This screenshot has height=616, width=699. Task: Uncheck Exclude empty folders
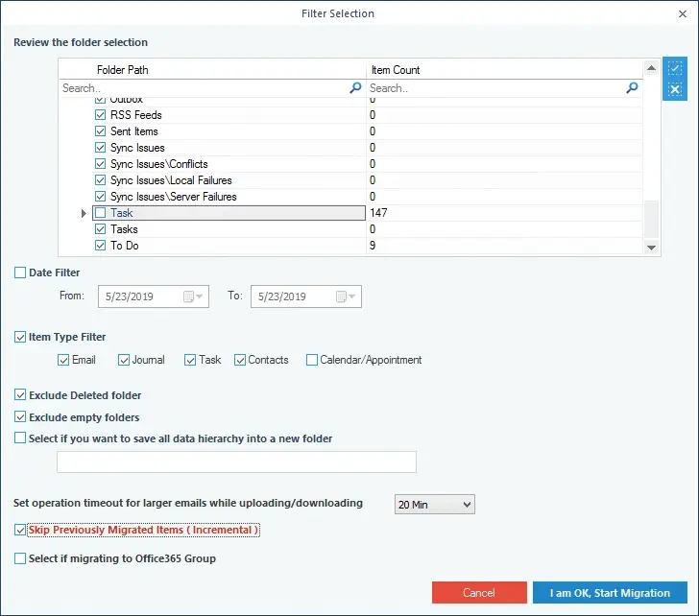tap(20, 417)
